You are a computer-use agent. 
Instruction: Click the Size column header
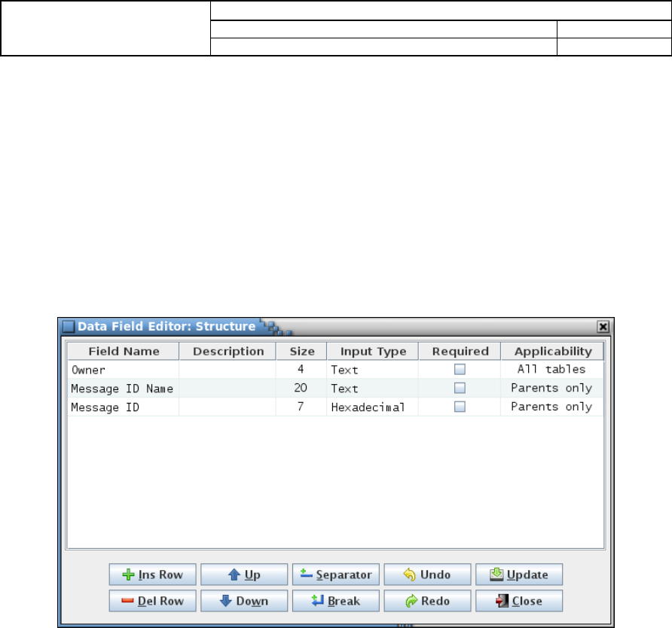point(301,351)
